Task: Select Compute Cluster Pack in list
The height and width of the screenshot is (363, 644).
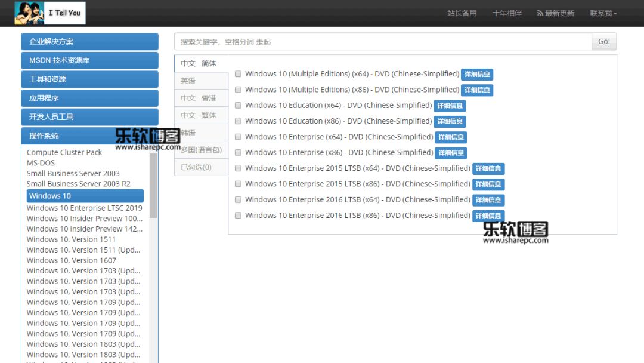Action: pos(64,152)
